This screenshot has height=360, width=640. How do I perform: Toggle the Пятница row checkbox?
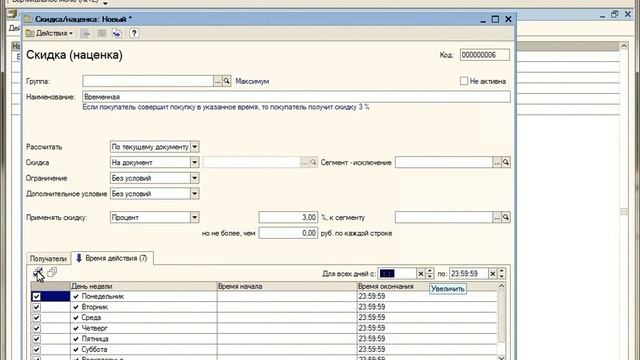click(36, 339)
